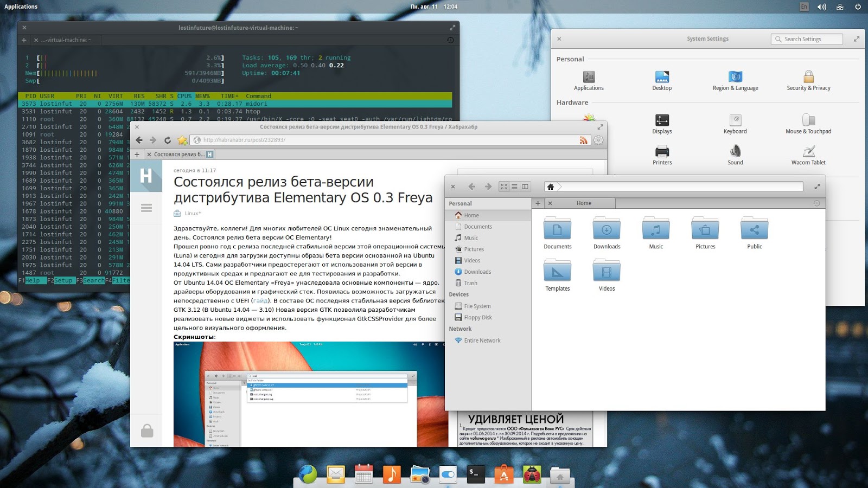The height and width of the screenshot is (488, 868).
Task: Click the Habrahabr H logo
Action: [146, 176]
